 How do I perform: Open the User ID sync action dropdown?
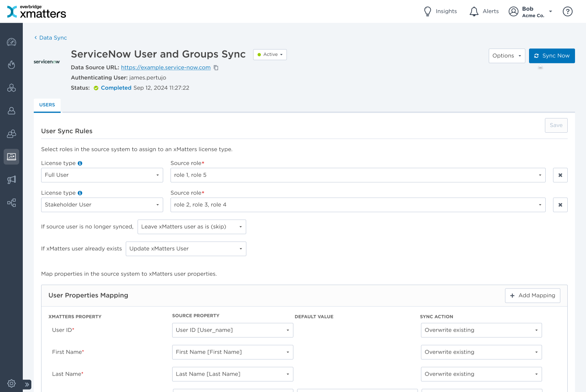tap(481, 330)
